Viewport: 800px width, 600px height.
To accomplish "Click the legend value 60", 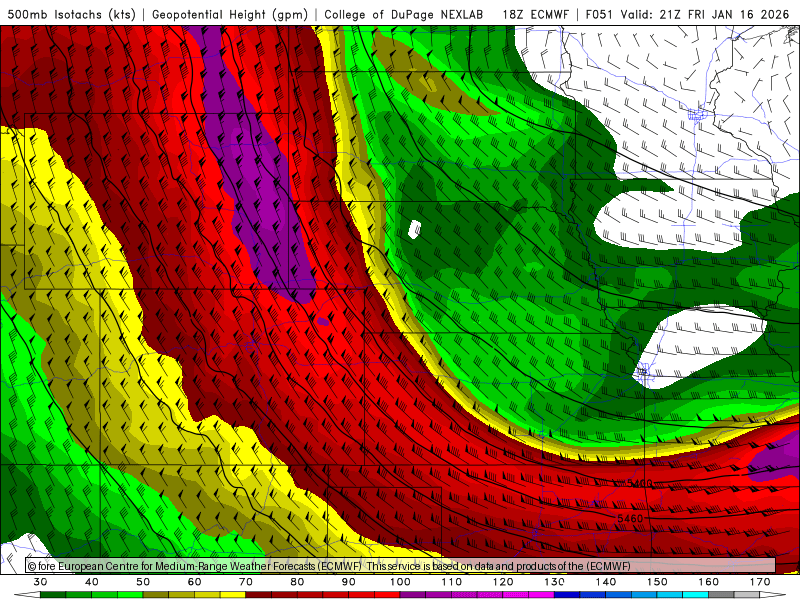I will pyautogui.click(x=194, y=582).
